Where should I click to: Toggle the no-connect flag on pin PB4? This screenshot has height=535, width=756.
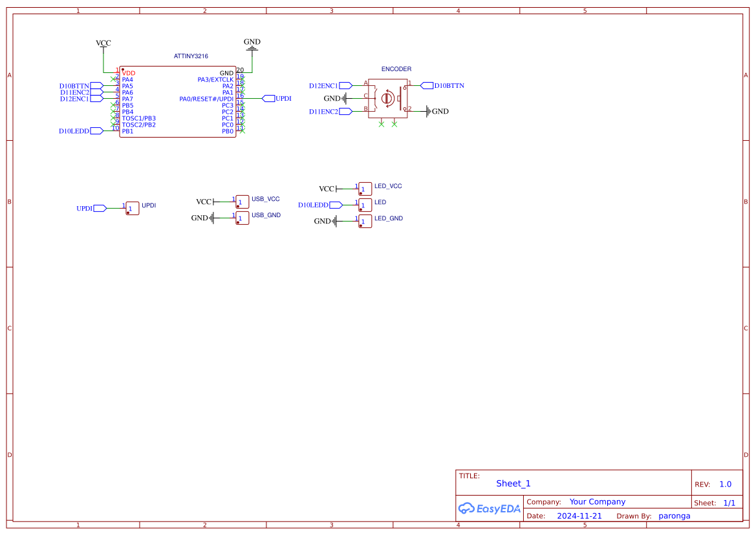click(113, 110)
